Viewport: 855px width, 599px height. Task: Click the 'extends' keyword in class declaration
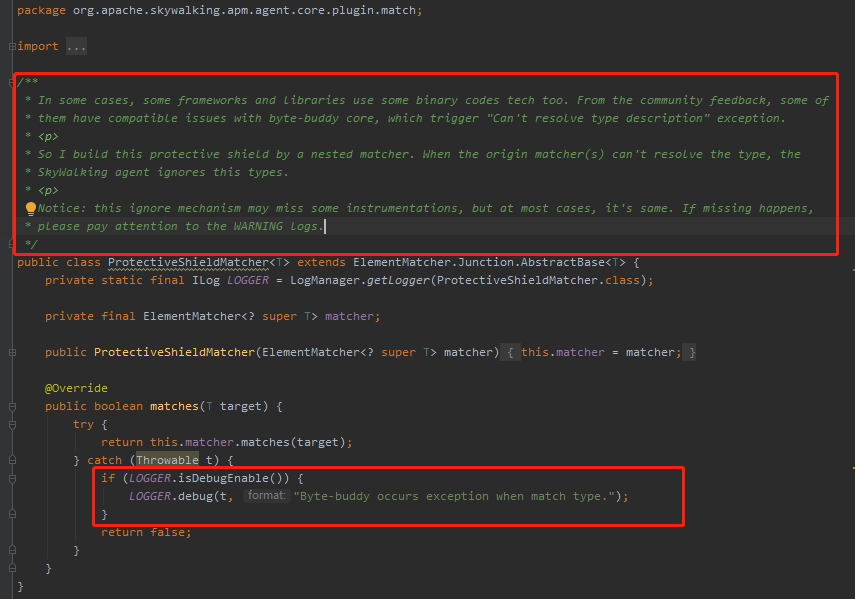[321, 262]
